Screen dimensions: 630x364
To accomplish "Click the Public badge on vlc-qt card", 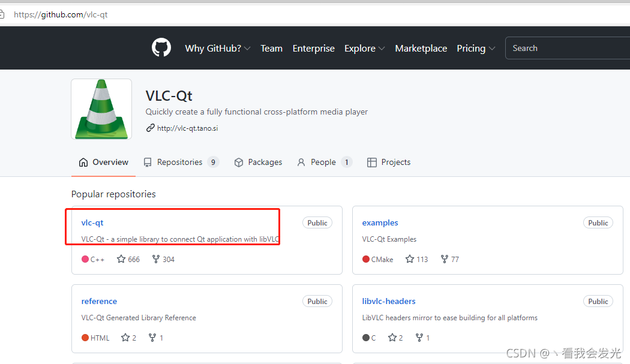I will click(x=317, y=223).
